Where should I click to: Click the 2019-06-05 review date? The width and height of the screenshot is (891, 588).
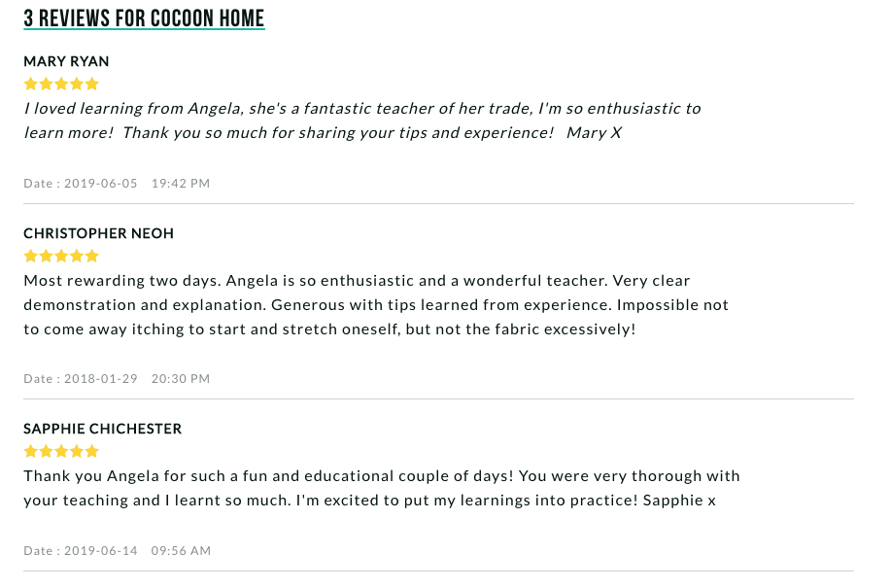point(100,184)
